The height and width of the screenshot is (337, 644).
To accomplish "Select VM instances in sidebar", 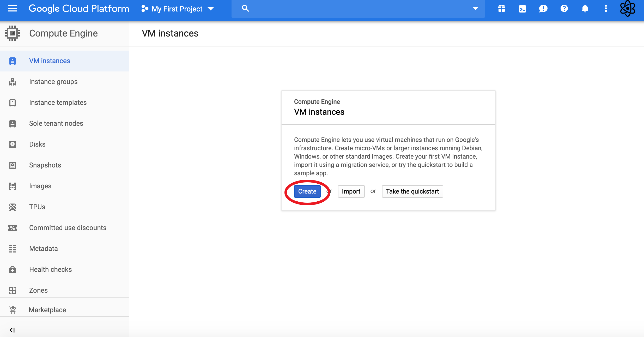I will coord(64,61).
